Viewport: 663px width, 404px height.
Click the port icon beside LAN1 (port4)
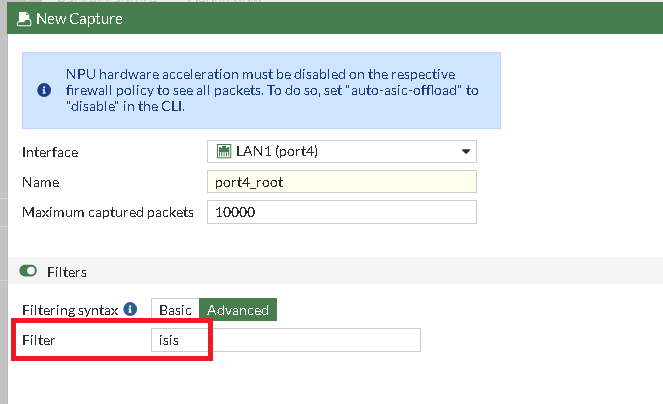225,152
